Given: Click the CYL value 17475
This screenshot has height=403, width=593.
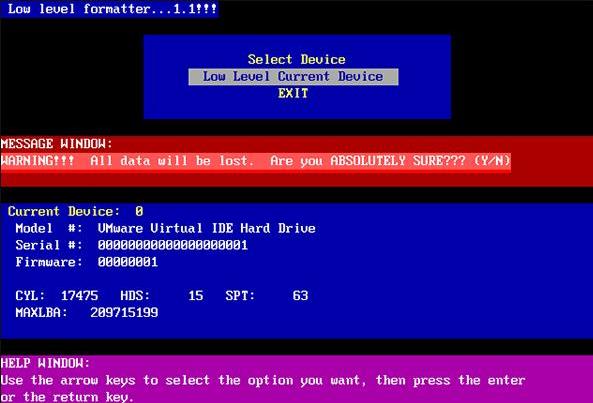Looking at the screenshot, I should click(x=79, y=296).
